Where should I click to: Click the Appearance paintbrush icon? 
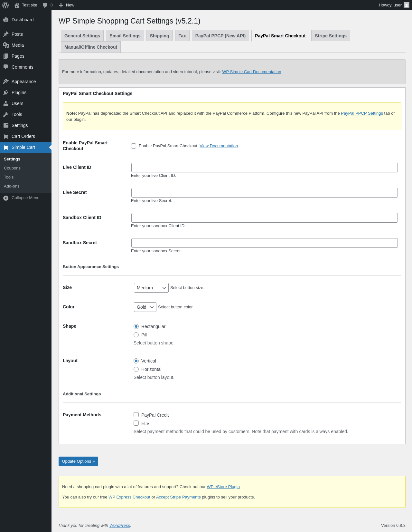tap(6, 82)
